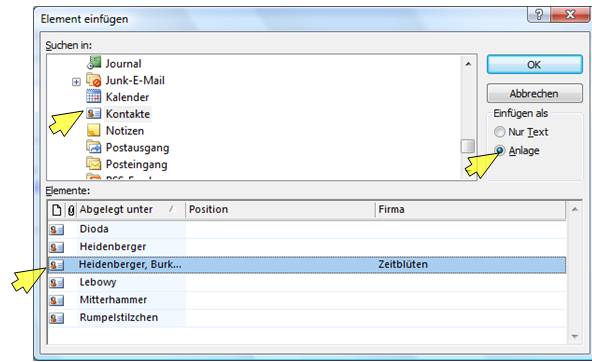Click the folder tree scrollbar thumb
This screenshot has width=592, height=362.
point(468,146)
